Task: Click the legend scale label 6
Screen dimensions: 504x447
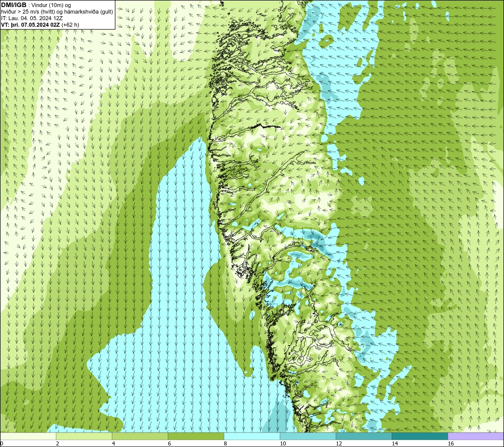Action: pos(169,444)
